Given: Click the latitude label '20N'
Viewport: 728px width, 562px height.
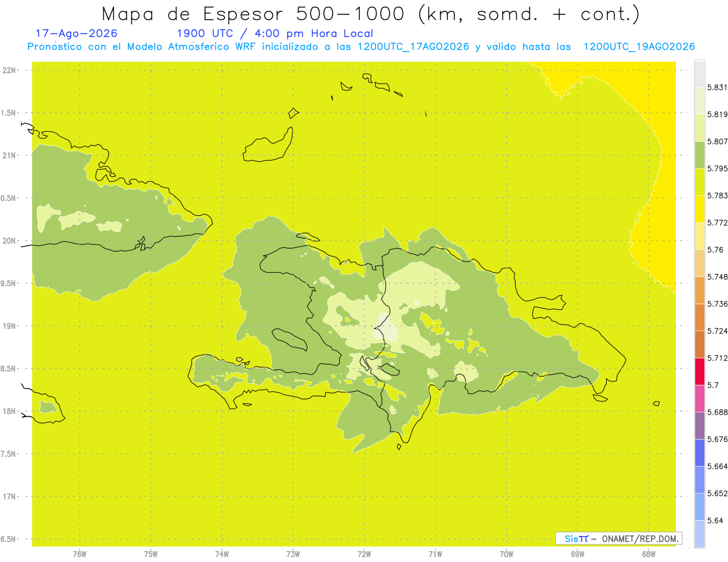Looking at the screenshot, I should pos(9,241).
